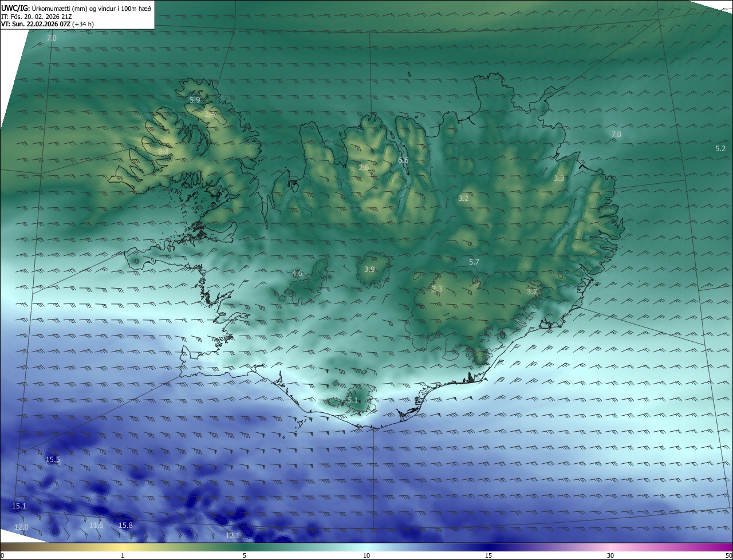Viewport: 733px width, 560px height.
Task: Click the 3.2 value on the map
Action: click(463, 199)
